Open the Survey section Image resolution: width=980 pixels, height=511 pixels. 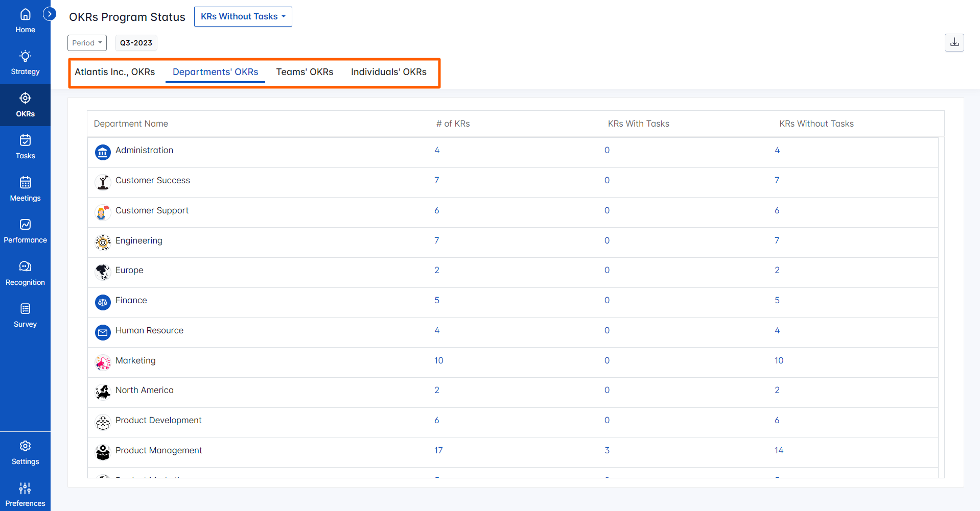[x=25, y=315]
